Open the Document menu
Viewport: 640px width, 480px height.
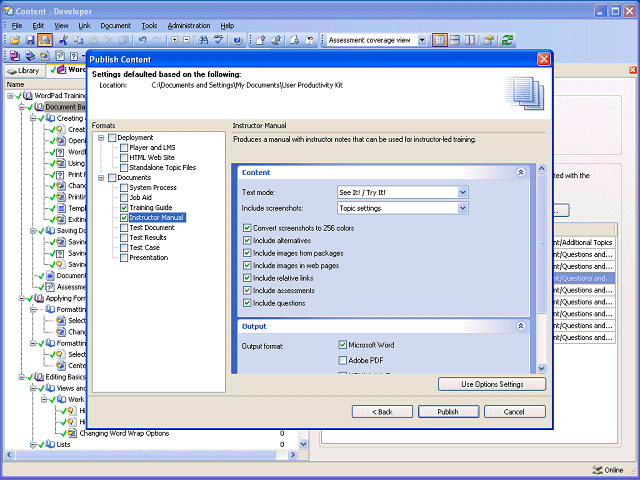(116, 26)
